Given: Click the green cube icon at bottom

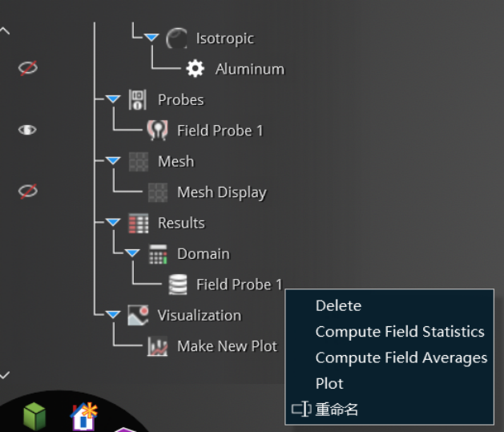Looking at the screenshot, I should [x=34, y=416].
